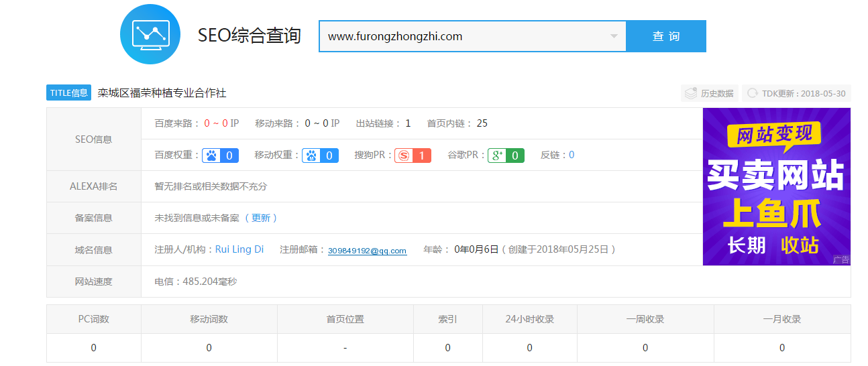Click the Baidu weight paw badge

tap(212, 156)
